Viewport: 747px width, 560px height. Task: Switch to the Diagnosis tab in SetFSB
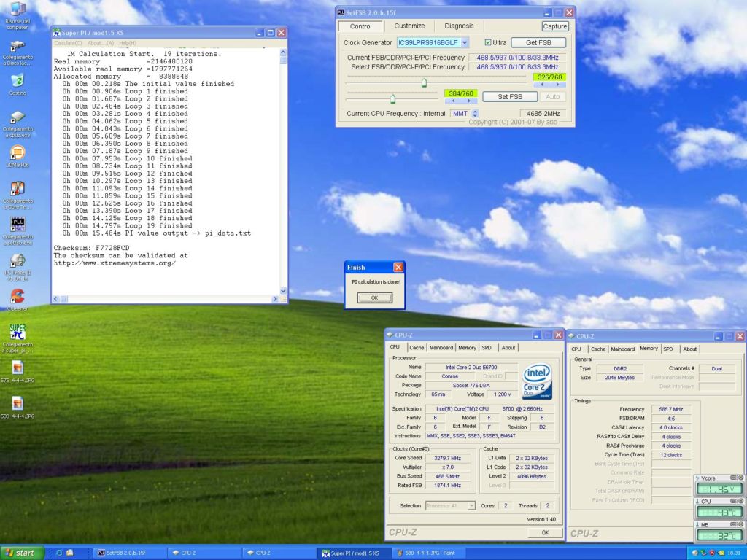pos(459,26)
